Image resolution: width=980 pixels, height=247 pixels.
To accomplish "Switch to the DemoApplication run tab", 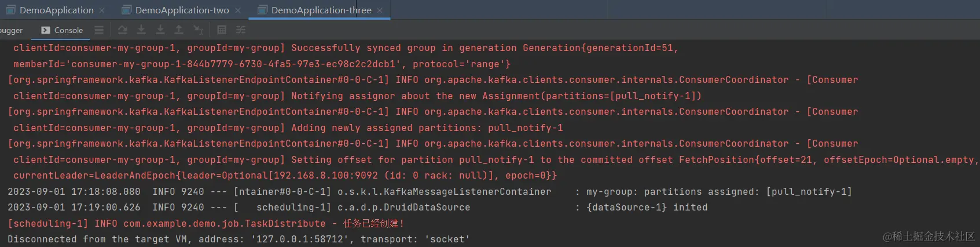I will 56,10.
